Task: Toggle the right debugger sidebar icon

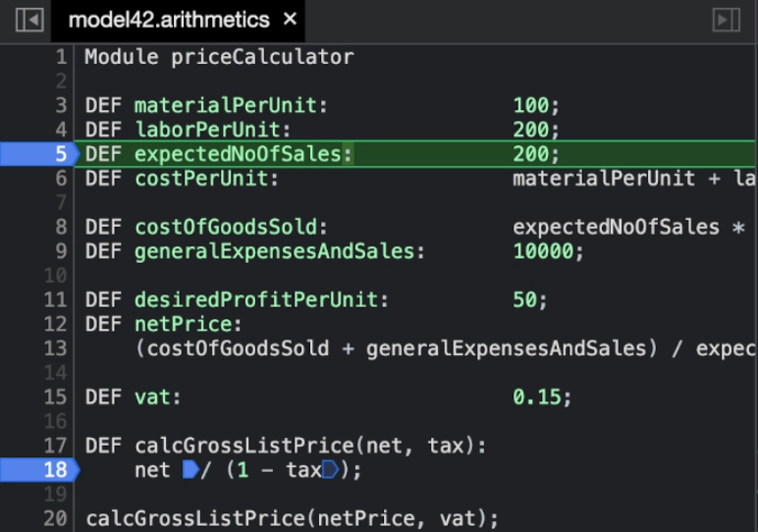Action: tap(727, 21)
